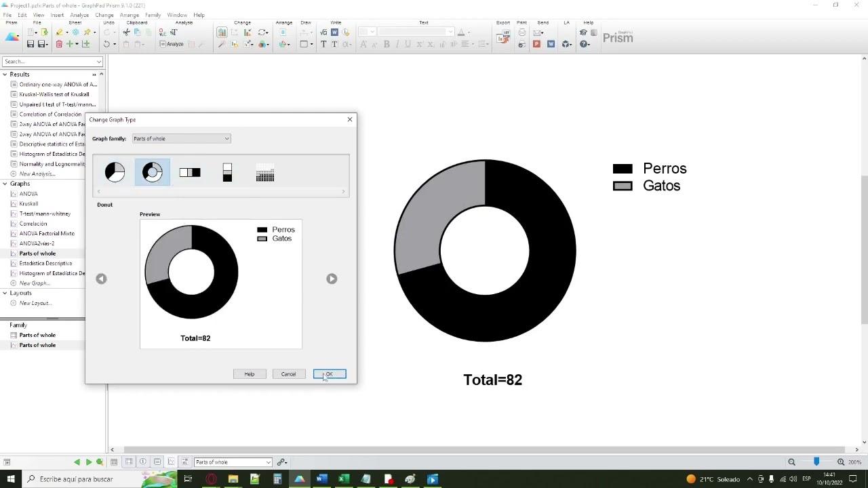Click the Print toolbar icon
The width and height of the screenshot is (868, 488).
[521, 32]
